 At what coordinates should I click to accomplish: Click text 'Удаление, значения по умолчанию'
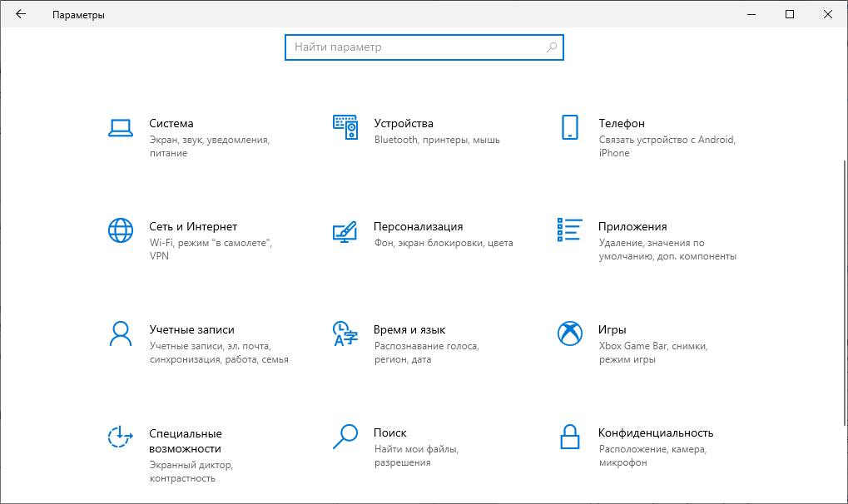[x=652, y=250]
